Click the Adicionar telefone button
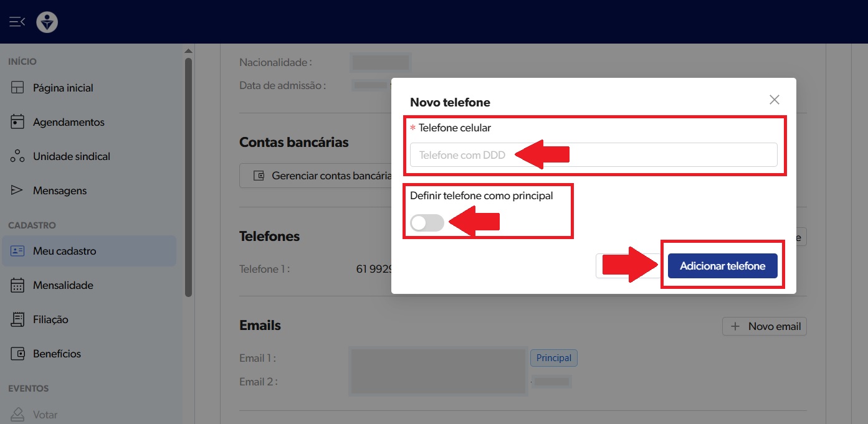Screen dimensions: 868x424 click(722, 266)
